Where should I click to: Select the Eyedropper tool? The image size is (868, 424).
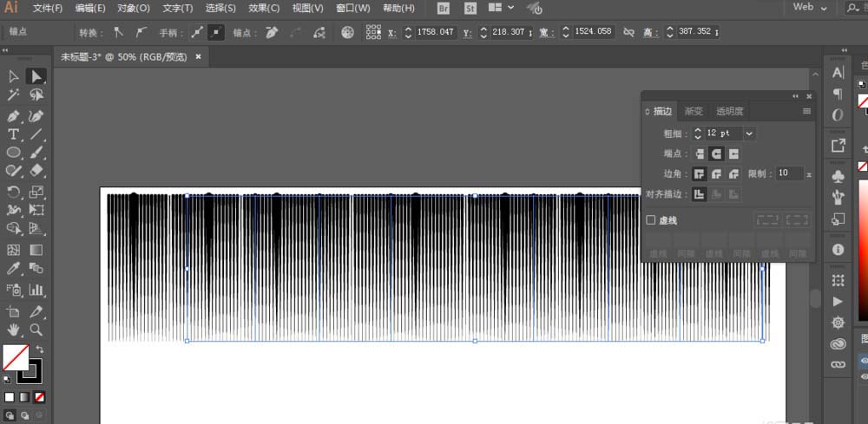coord(14,270)
